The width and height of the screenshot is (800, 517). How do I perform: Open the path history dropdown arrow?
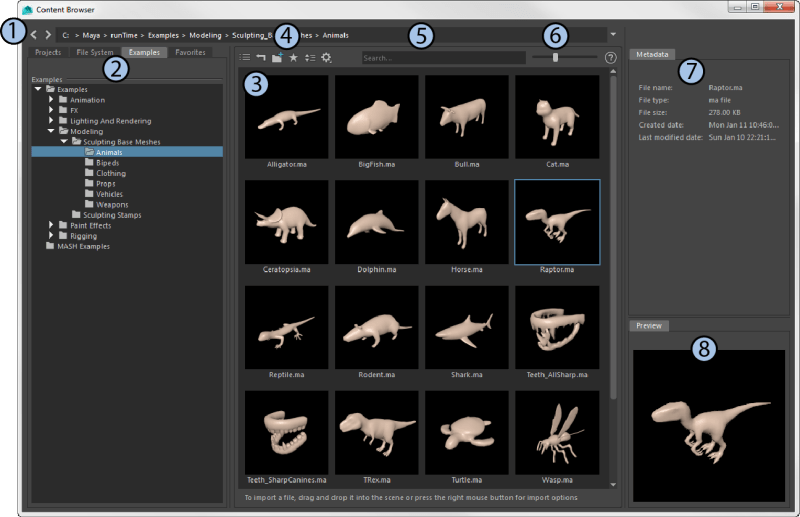[x=613, y=34]
